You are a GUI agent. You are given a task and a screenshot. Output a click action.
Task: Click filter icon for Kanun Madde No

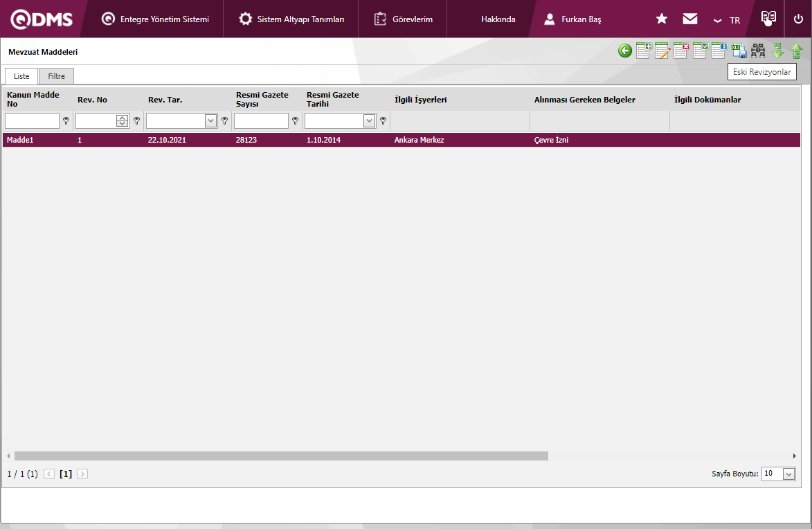pos(66,120)
